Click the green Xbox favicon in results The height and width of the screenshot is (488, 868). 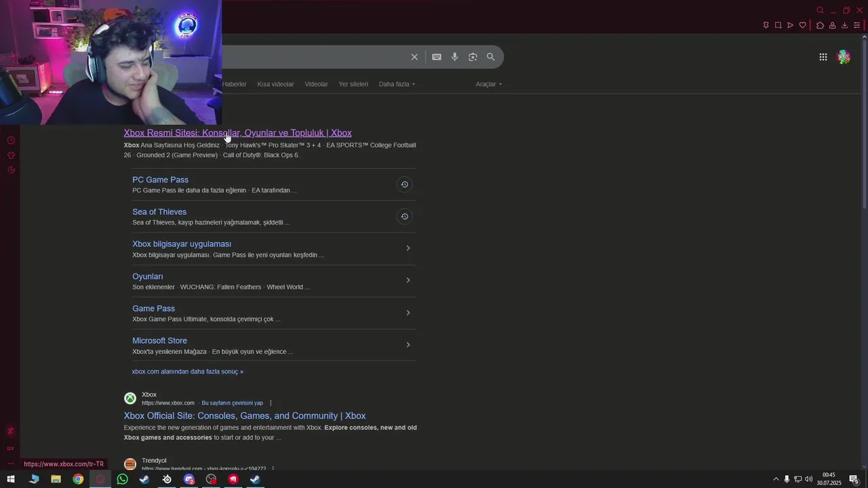point(130,398)
